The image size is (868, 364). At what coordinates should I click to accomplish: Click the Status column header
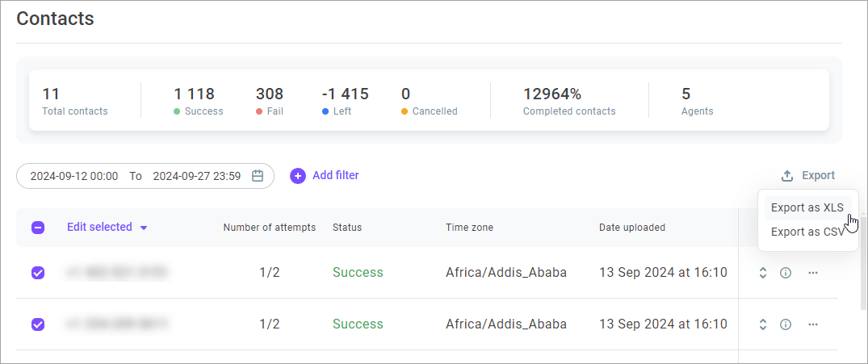pos(347,228)
